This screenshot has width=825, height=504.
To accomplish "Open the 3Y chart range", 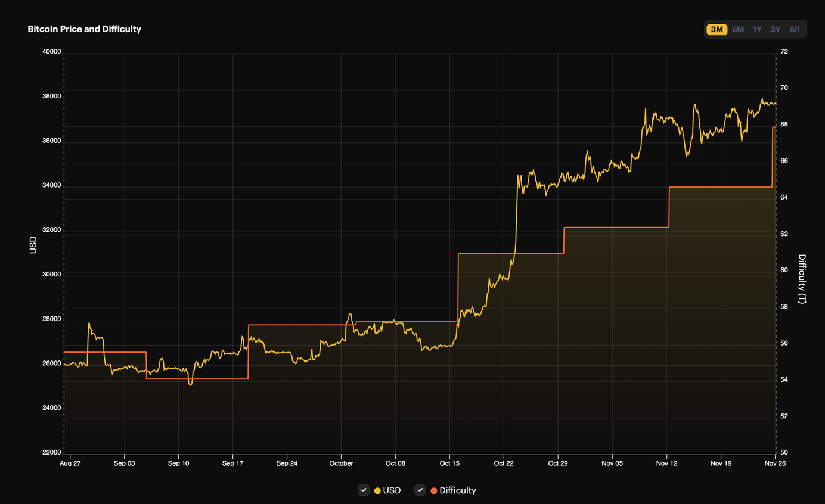I will 775,29.
